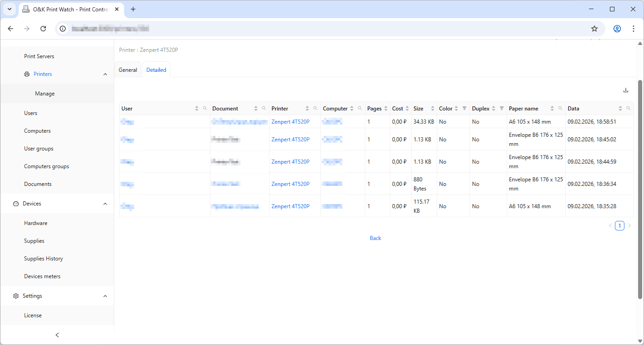Select the Detailed tab

(156, 70)
